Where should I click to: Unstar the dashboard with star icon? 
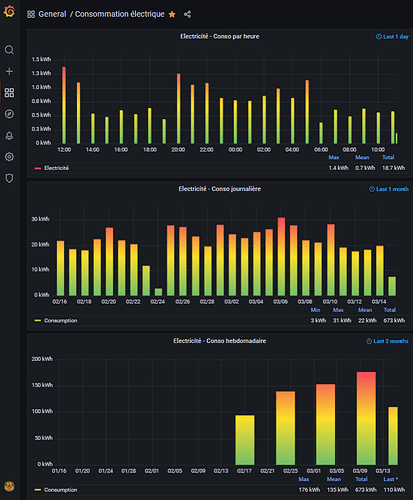tap(172, 14)
